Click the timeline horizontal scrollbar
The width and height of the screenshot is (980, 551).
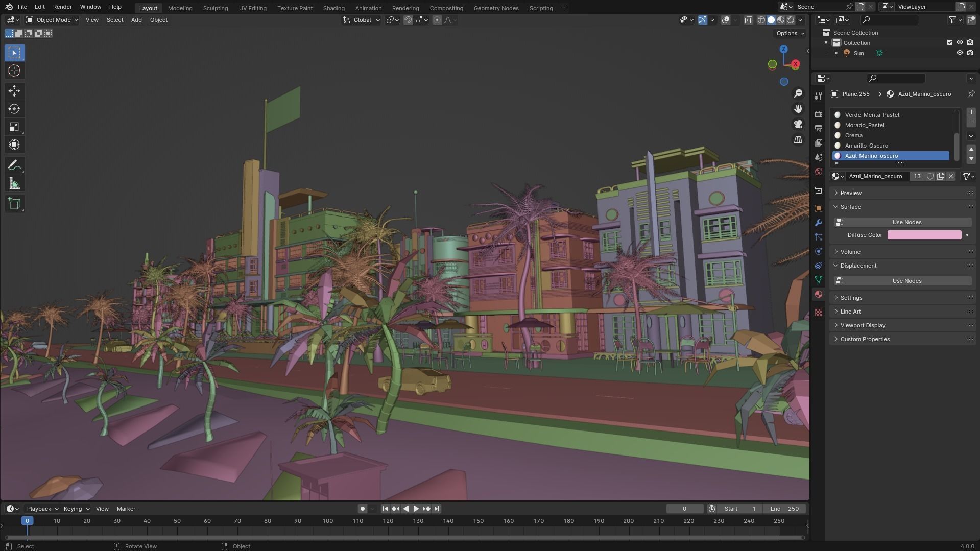click(x=404, y=537)
